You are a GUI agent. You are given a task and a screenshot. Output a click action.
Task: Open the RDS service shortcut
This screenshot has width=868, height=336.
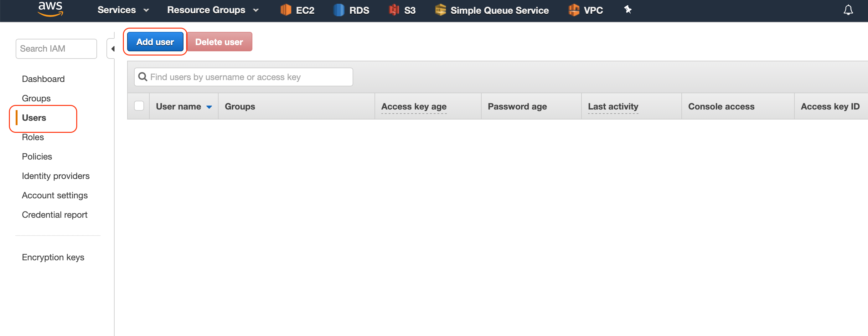tap(352, 10)
